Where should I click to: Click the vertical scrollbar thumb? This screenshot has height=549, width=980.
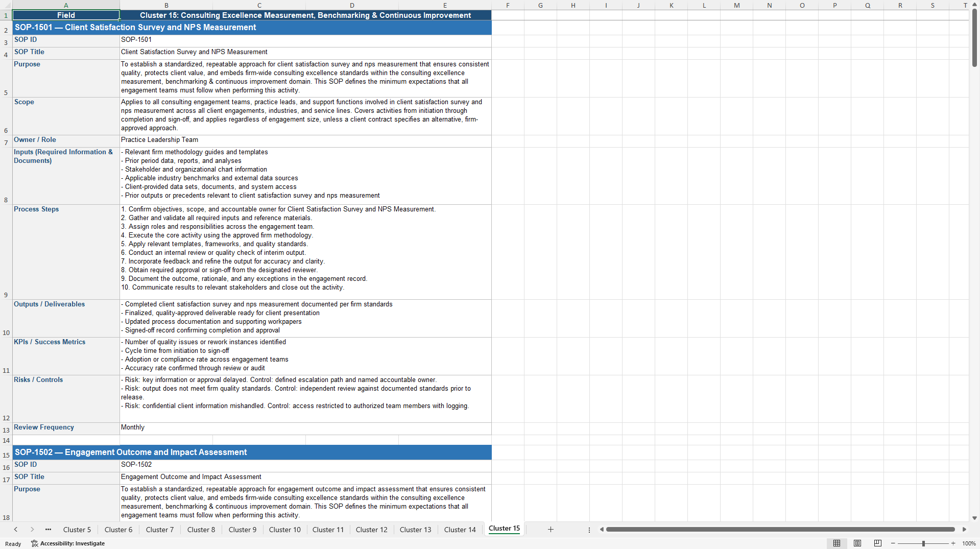tap(974, 38)
